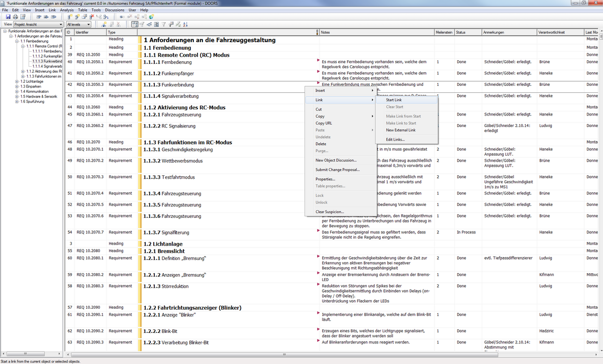Click the Meilenstein column header
This screenshot has height=364, width=603.
click(444, 32)
